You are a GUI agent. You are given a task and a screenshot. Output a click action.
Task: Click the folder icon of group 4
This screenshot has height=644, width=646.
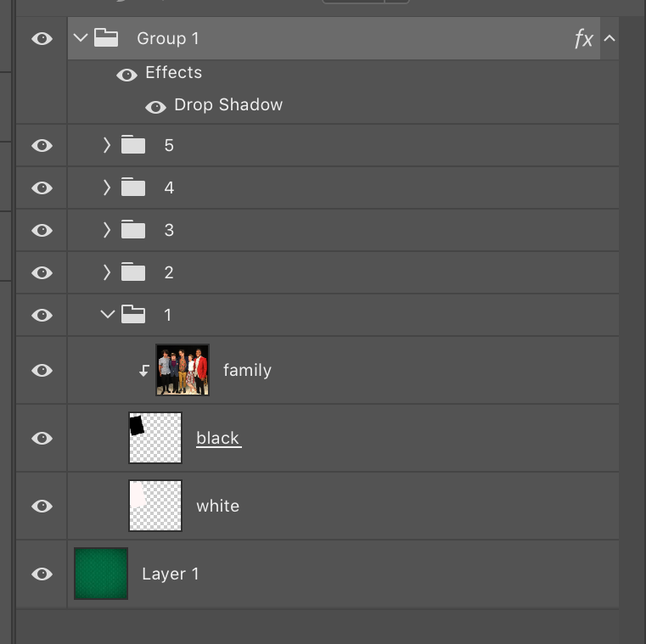click(x=133, y=188)
